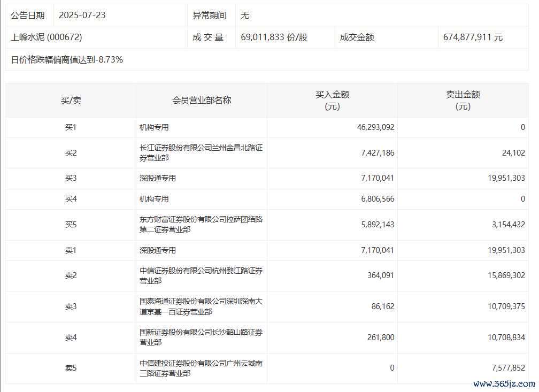Click the 买入金额 (元) column header

coord(332,101)
